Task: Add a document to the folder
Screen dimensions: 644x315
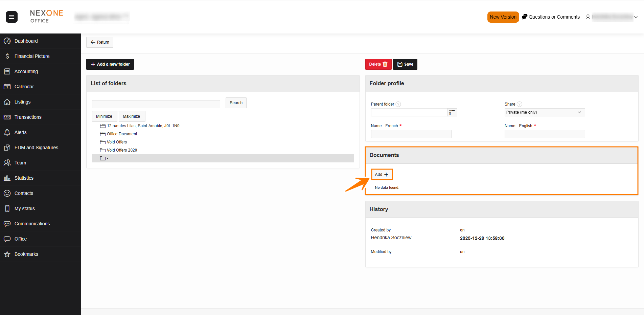Action: (x=382, y=175)
